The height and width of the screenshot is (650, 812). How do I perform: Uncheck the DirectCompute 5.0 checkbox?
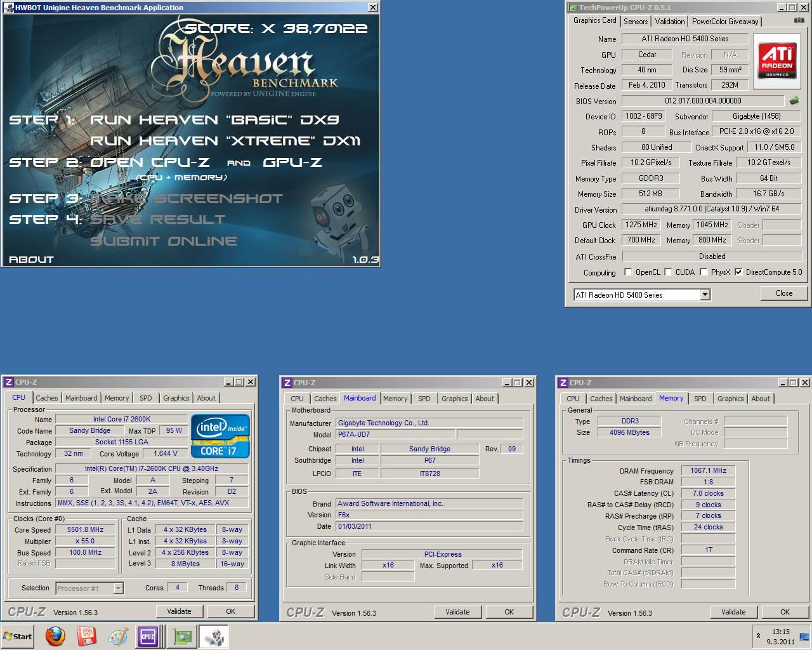click(738, 272)
